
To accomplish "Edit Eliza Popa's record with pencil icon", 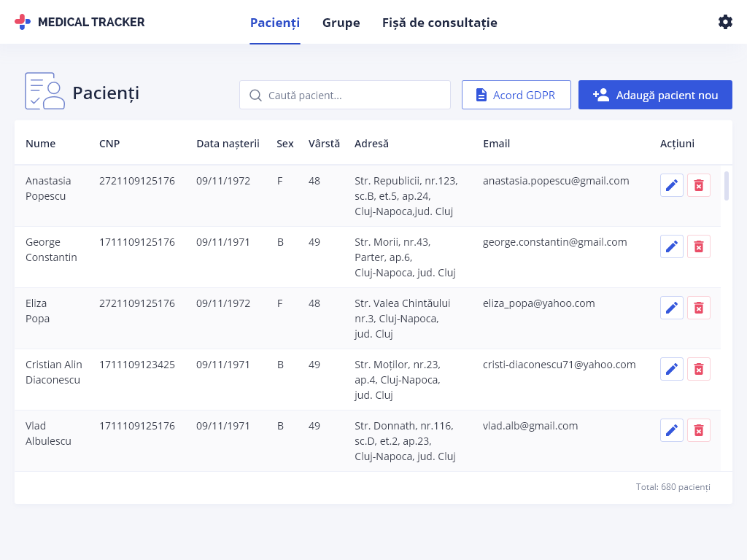I will 672,308.
